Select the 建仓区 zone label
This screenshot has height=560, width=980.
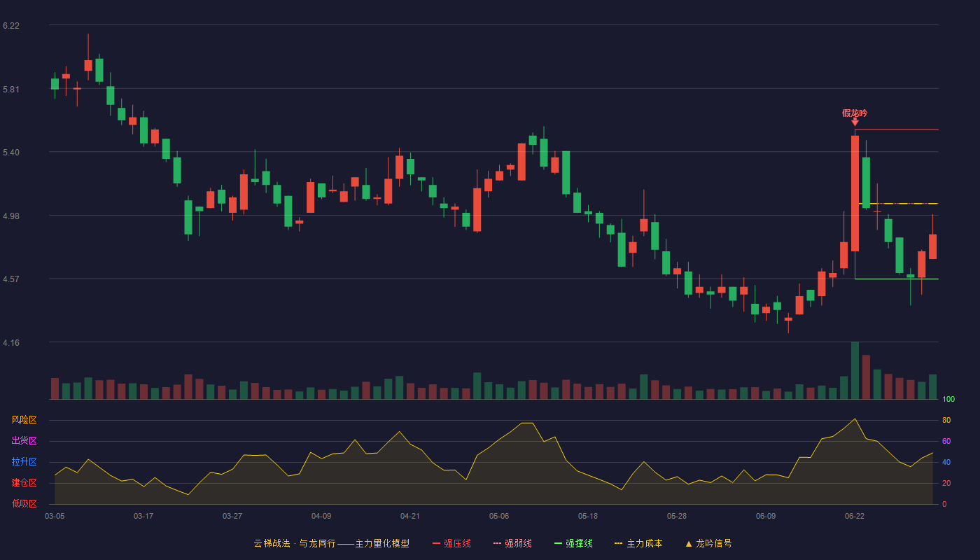[24, 482]
